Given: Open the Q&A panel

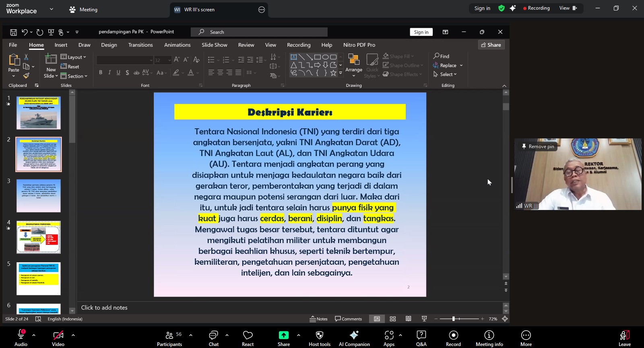Looking at the screenshot, I should point(421,338).
